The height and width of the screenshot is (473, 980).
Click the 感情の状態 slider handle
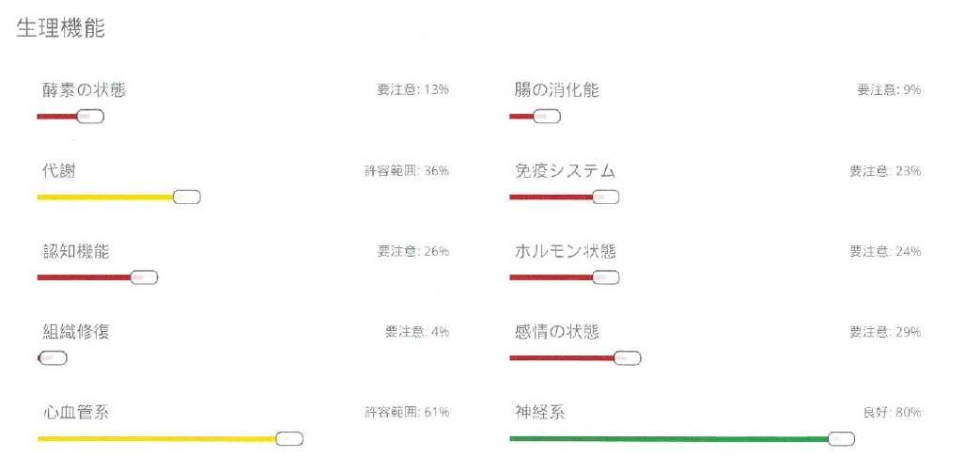click(628, 358)
